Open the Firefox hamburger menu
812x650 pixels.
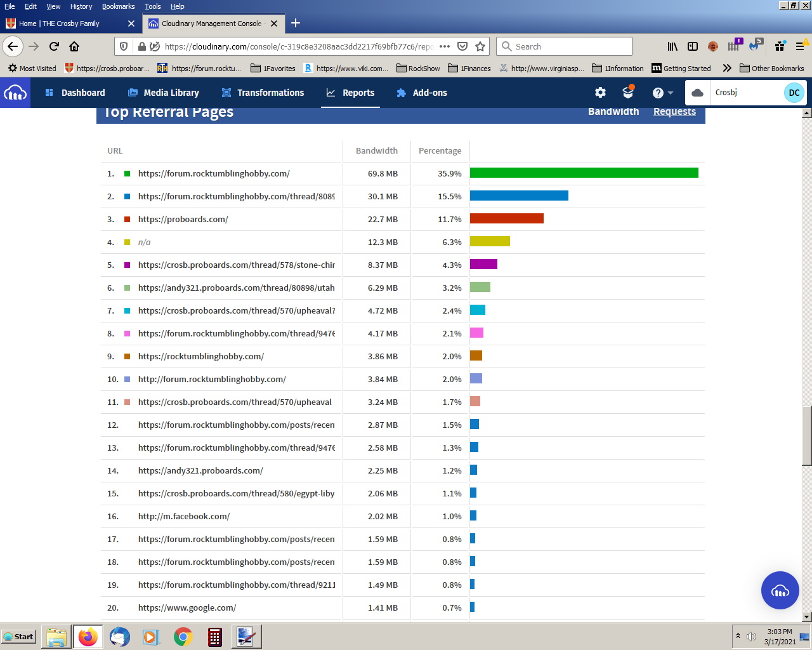tap(800, 46)
